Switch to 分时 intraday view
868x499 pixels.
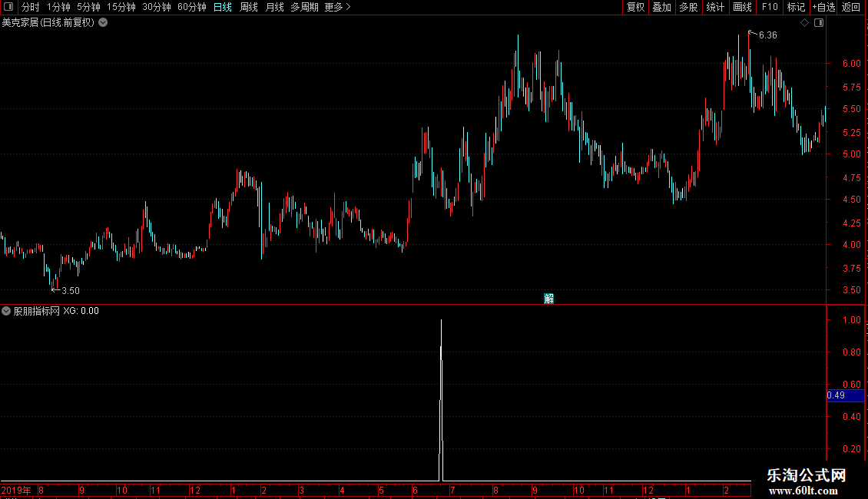31,7
